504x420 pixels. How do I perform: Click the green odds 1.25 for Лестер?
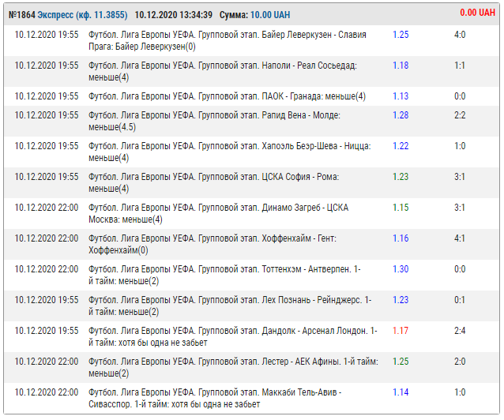pos(401,362)
